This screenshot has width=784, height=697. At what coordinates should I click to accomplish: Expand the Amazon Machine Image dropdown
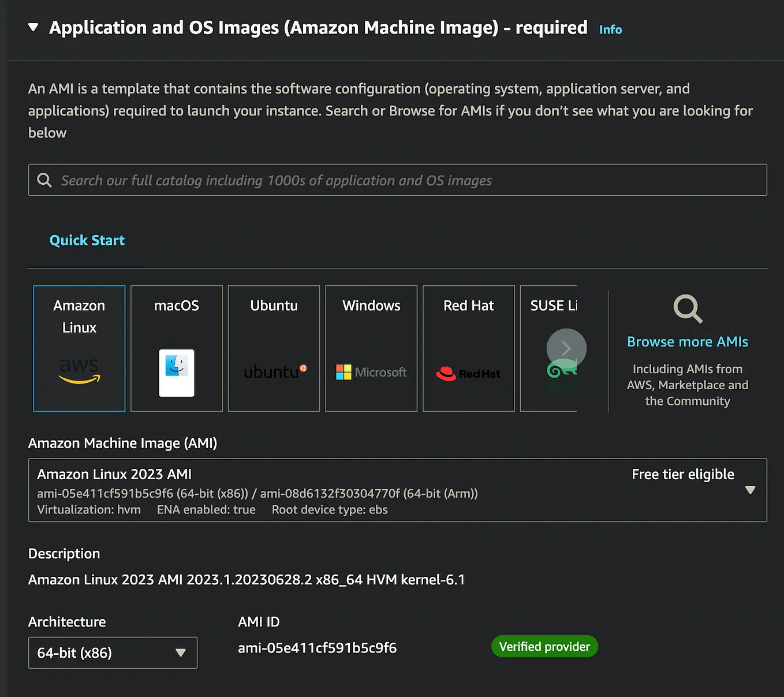click(750, 490)
